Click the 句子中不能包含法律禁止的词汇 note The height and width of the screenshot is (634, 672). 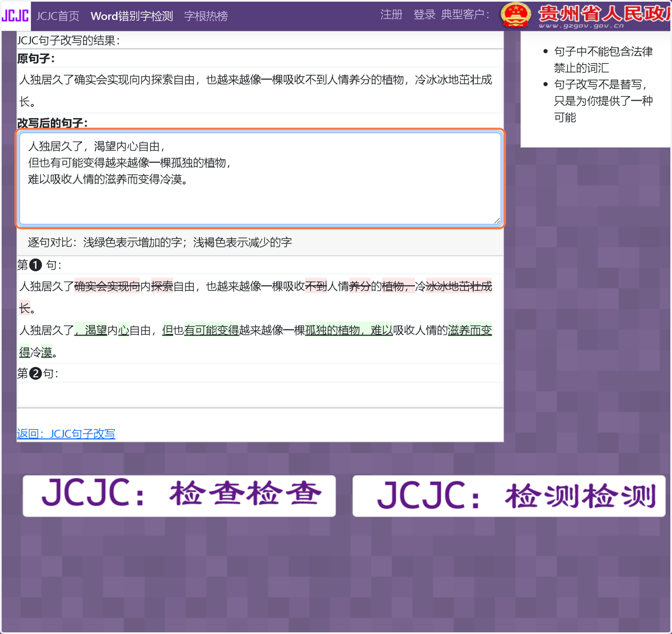click(x=603, y=60)
